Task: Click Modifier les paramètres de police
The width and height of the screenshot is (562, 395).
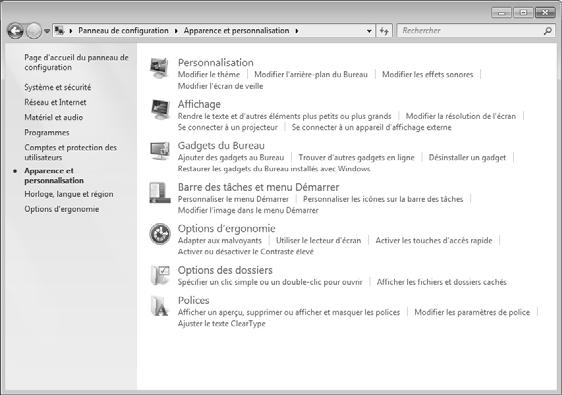Action: tap(472, 312)
